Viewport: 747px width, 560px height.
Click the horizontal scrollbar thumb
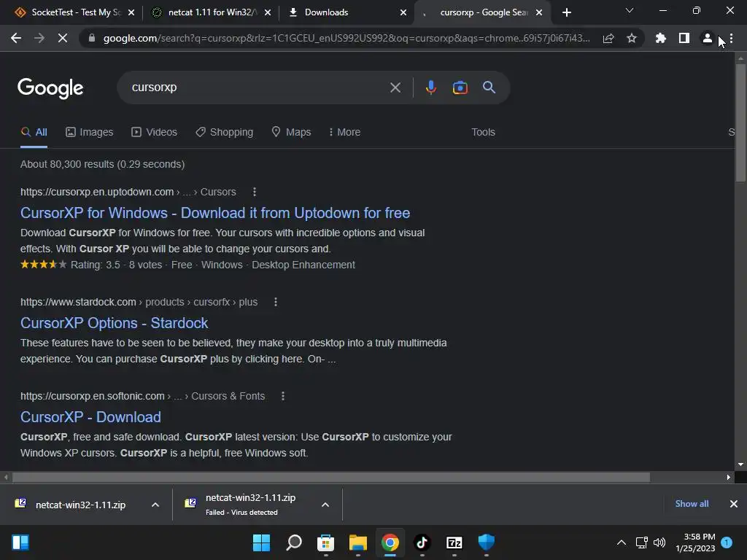pyautogui.click(x=331, y=477)
